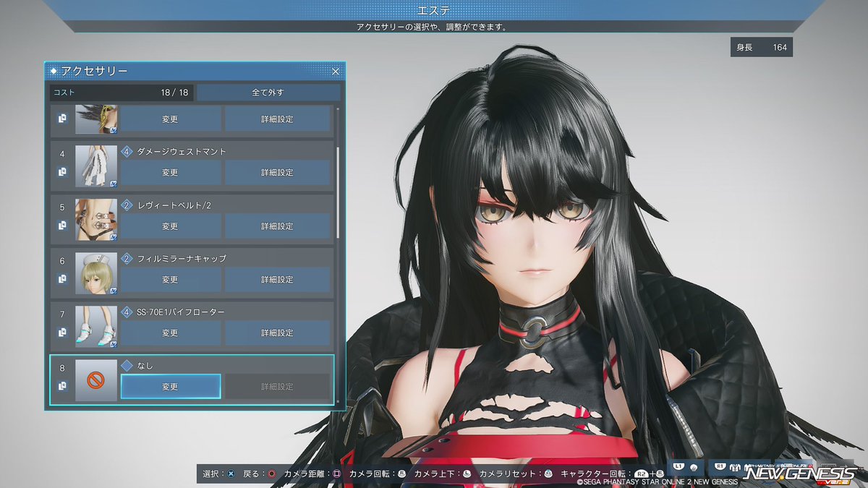Open 詳細設定 for フィルミラーナキャップ
Screen dimensions: 868x488
[x=277, y=280]
